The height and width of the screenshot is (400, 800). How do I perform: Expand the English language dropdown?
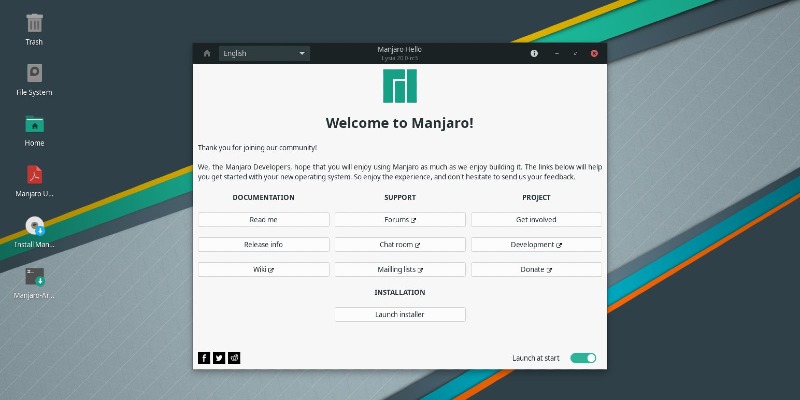pos(264,53)
